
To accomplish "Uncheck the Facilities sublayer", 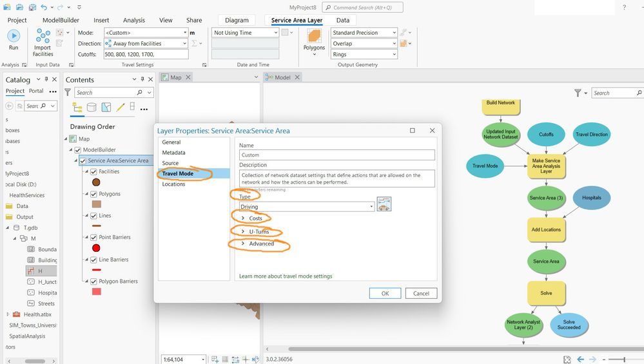I will (x=93, y=171).
